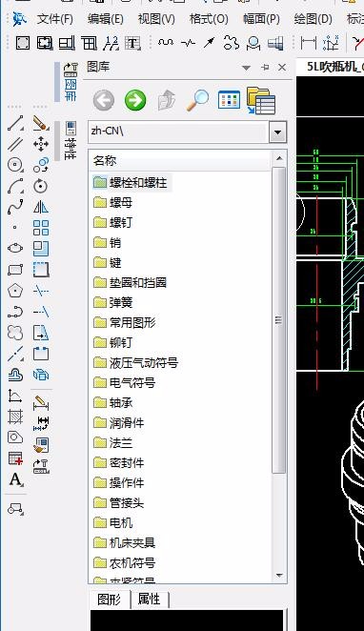
Task: Open the 文件(F) menu
Action: 54,19
